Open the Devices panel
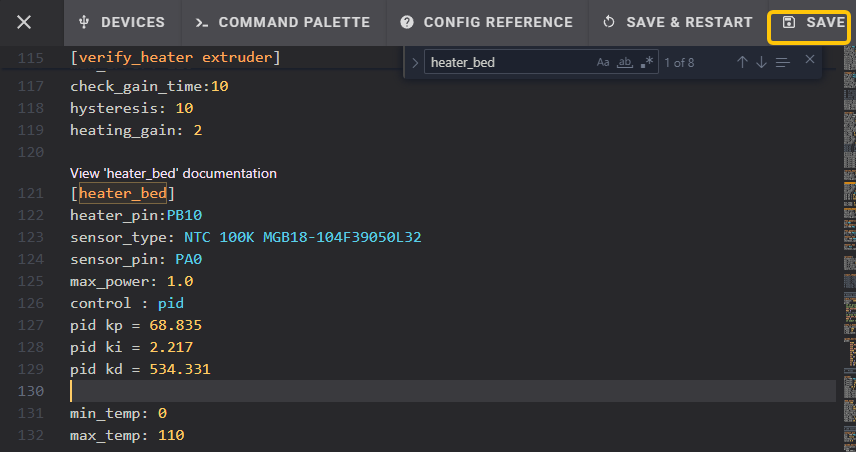 tap(121, 22)
